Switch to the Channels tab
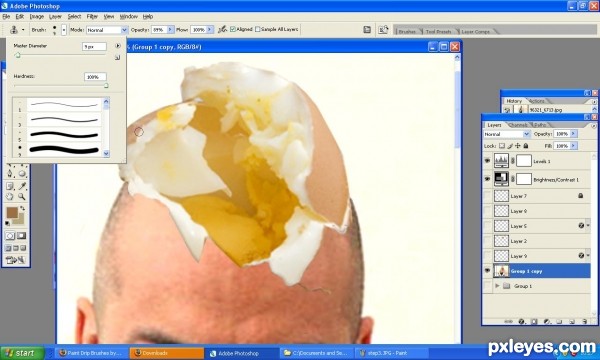The width and height of the screenshot is (600, 360). point(518,125)
